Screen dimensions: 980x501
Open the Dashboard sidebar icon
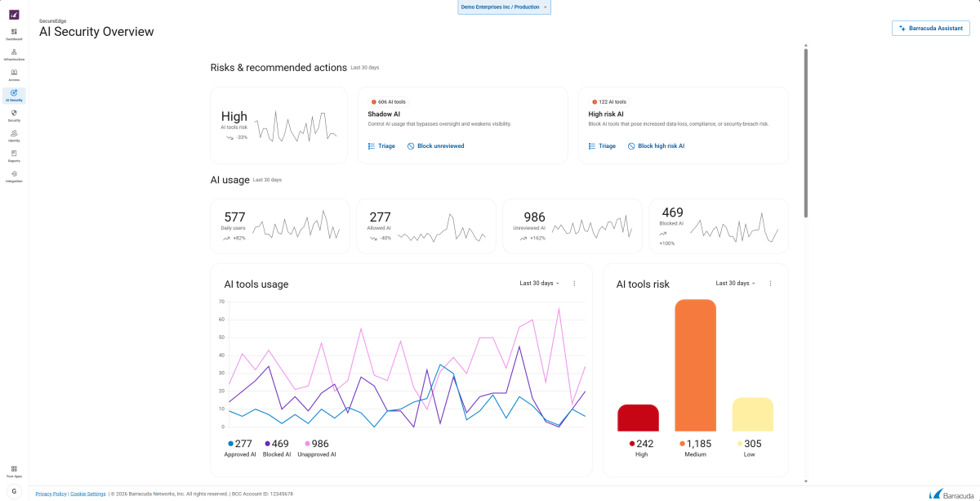tap(14, 34)
